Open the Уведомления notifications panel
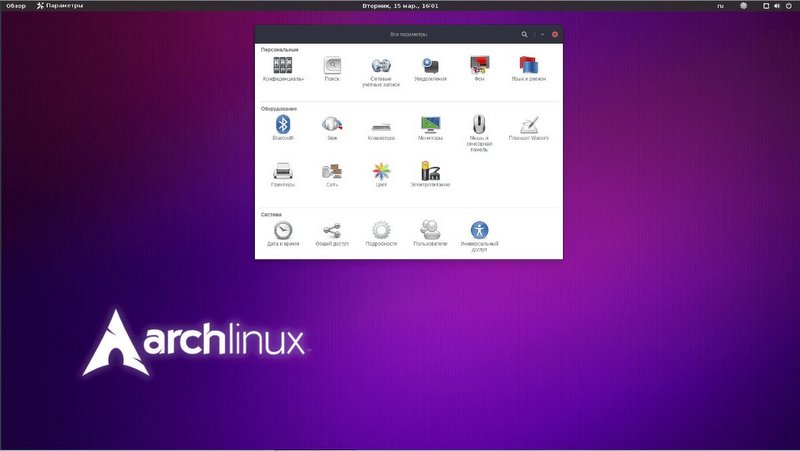This screenshot has width=800, height=451. coord(430,69)
